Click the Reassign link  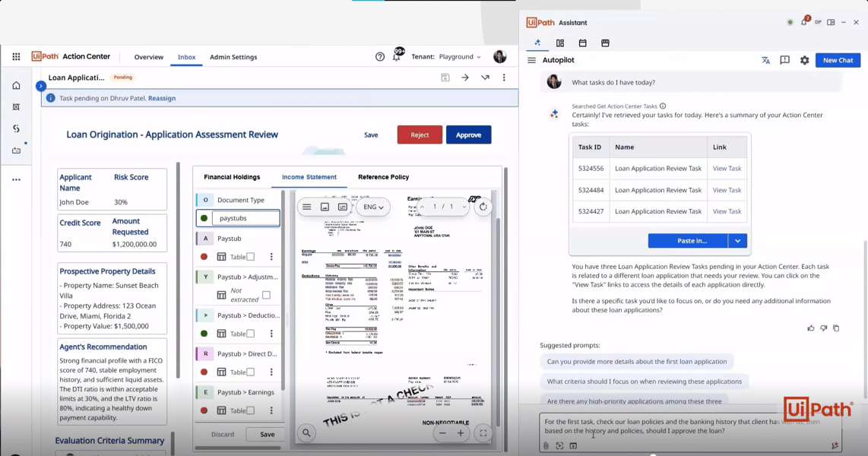(162, 98)
